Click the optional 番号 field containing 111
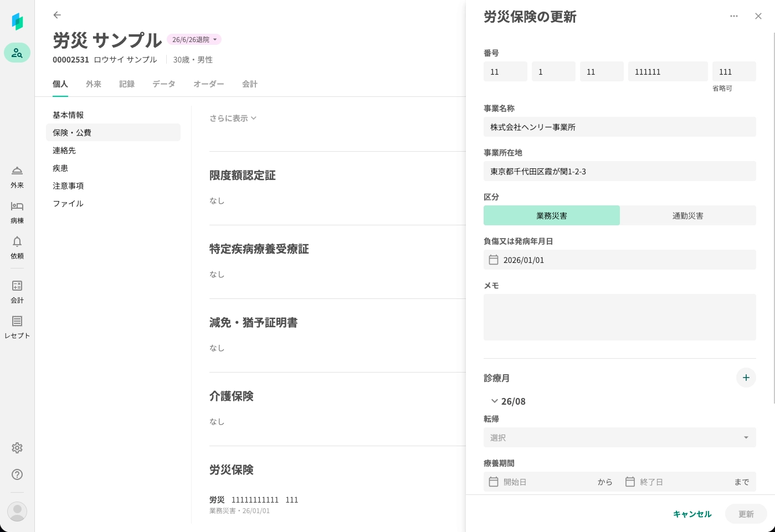Screen dimensions: 775x532 [x=734, y=71]
